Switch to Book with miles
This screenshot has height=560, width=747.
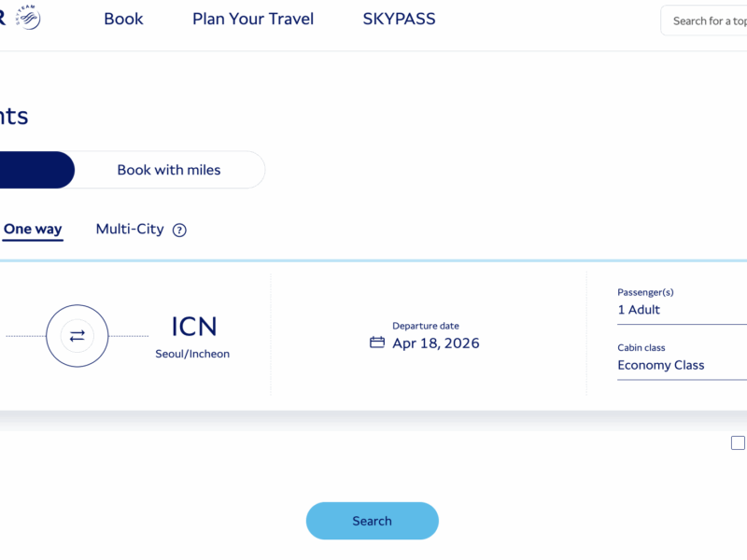(x=169, y=170)
